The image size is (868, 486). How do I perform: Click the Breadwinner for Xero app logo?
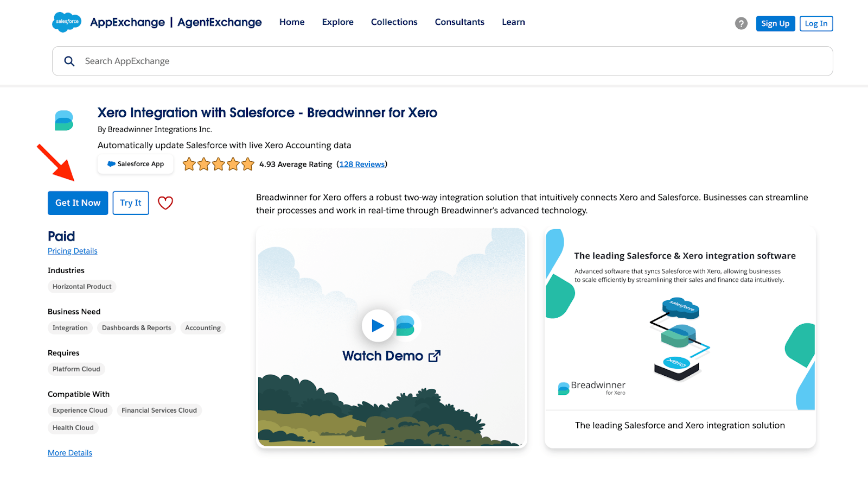pyautogui.click(x=63, y=120)
